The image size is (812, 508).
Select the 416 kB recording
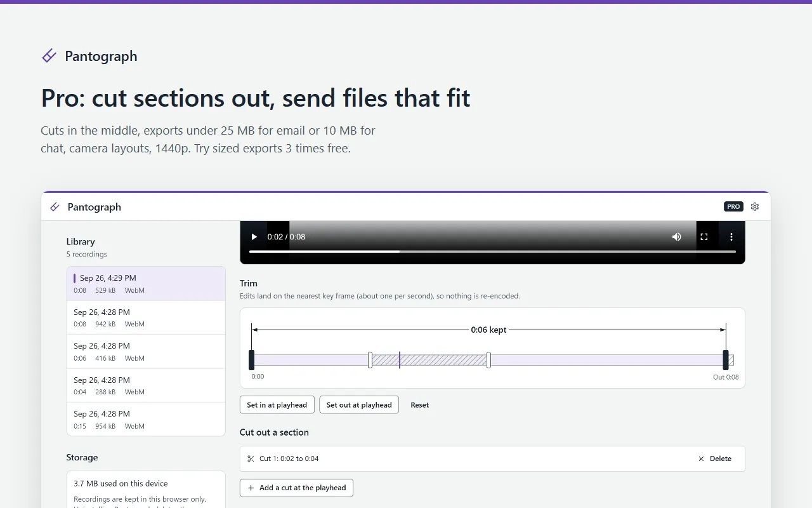[146, 351]
